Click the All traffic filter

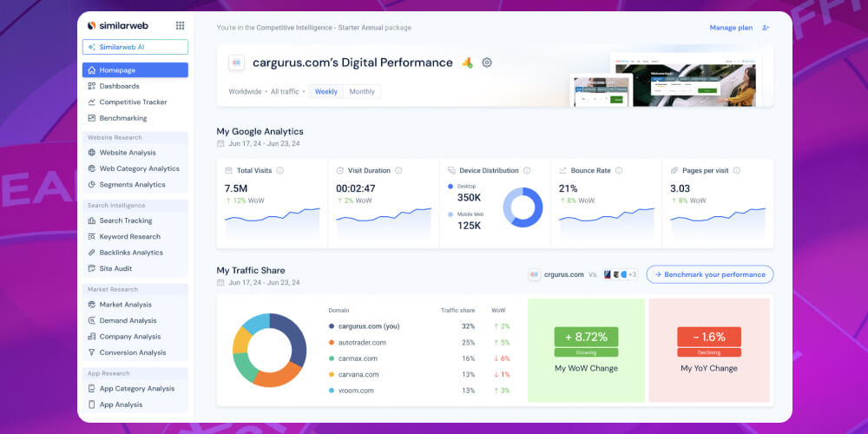coord(285,92)
